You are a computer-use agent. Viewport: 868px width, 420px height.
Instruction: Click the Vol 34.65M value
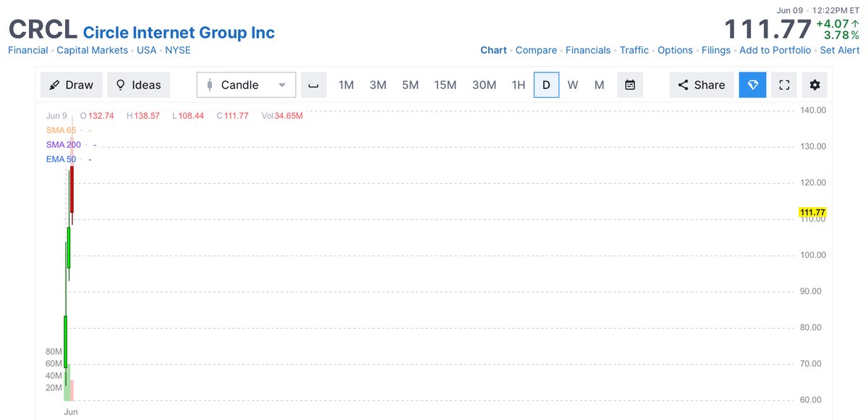(x=282, y=116)
